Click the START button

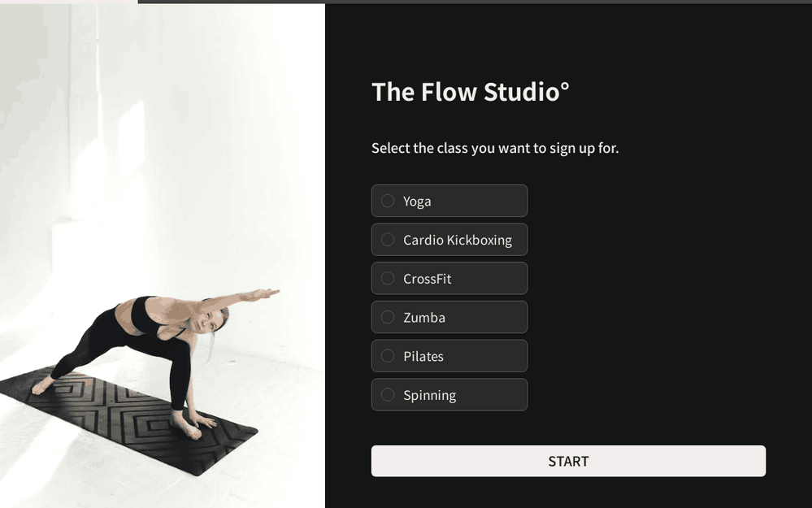tap(568, 461)
